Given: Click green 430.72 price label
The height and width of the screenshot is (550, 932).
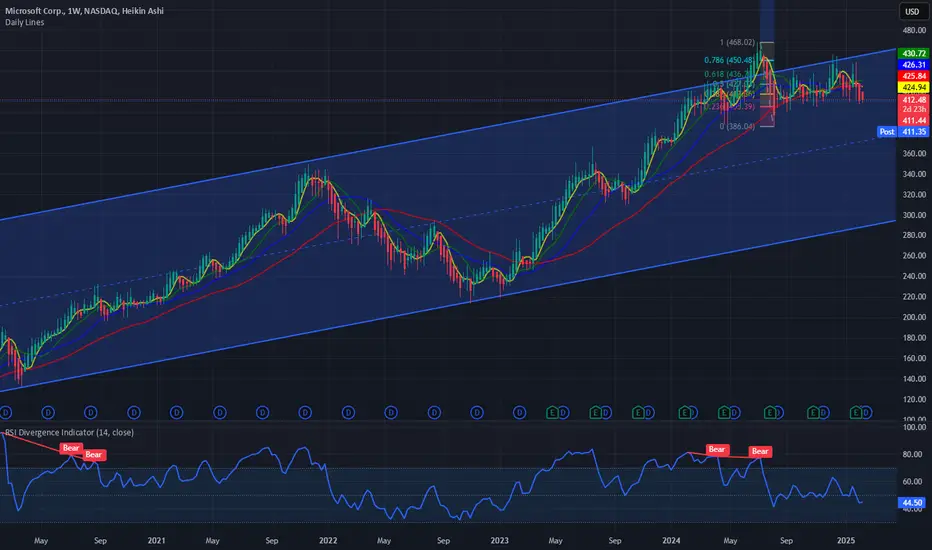Looking at the screenshot, I should 914,54.
